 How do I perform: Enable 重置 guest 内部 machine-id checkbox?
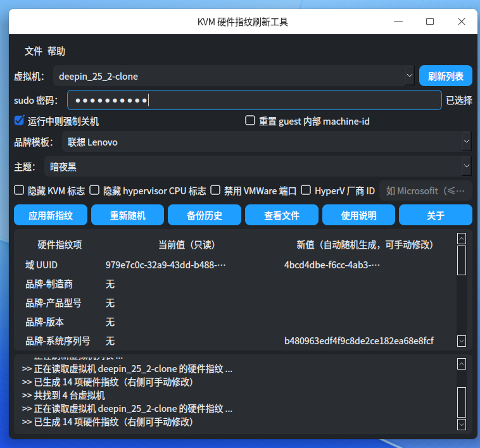pyautogui.click(x=250, y=120)
